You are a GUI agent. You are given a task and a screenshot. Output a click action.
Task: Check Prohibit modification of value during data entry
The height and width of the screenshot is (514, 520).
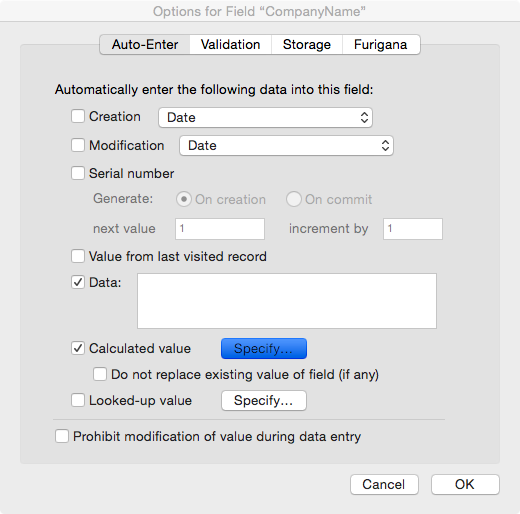coord(62,436)
